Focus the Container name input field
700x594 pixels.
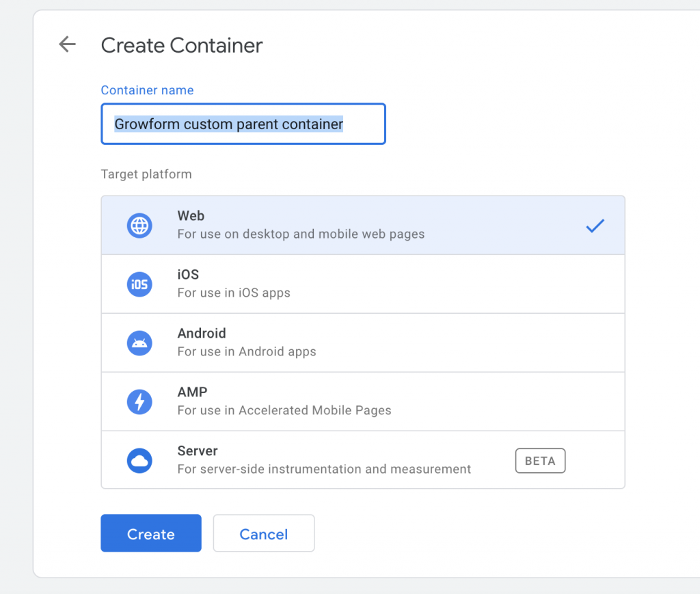point(243,124)
